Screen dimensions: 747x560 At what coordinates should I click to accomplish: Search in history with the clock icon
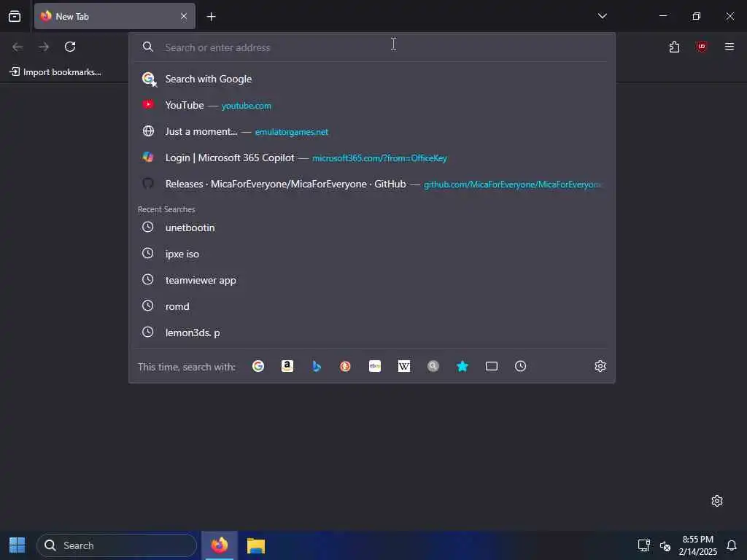tap(521, 366)
